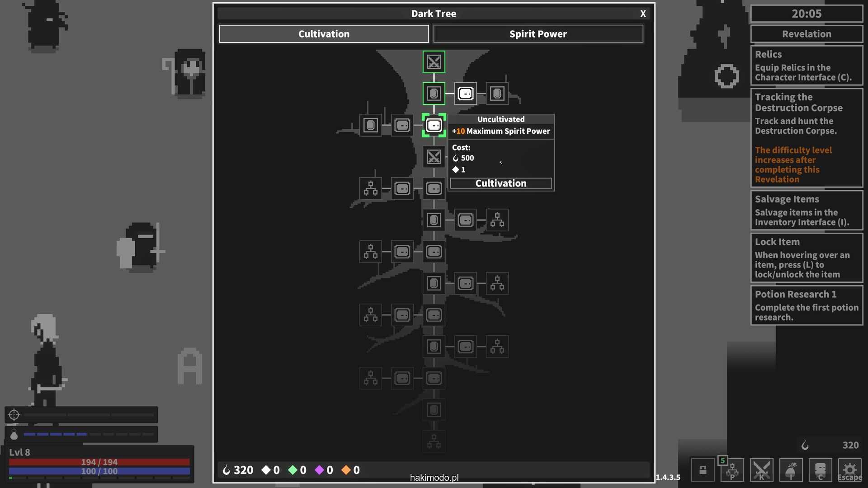Select the topmost crossed-swords tree node
Image resolution: width=868 pixels, height=488 pixels.
[434, 62]
